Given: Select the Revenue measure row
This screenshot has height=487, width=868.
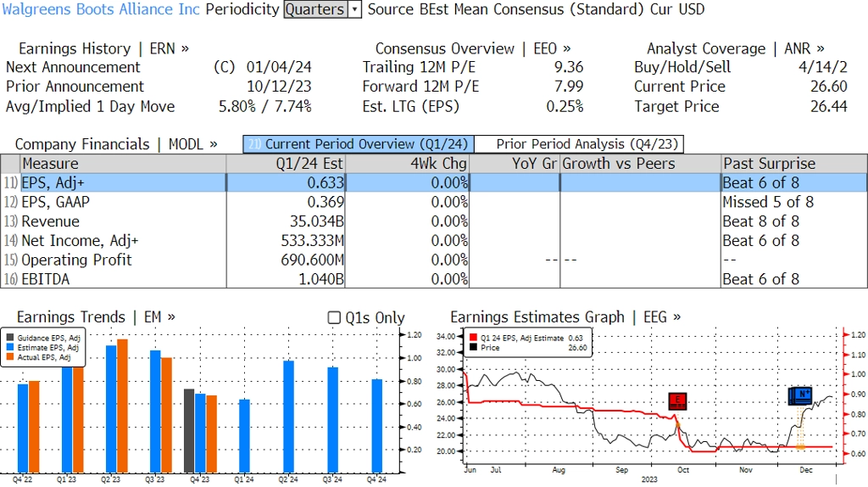Looking at the screenshot, I should pos(434,221).
